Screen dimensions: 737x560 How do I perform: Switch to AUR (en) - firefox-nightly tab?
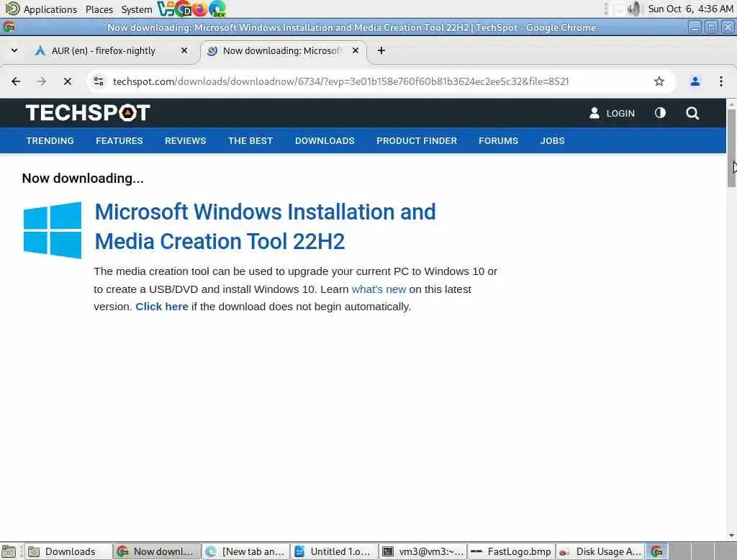tap(112, 51)
